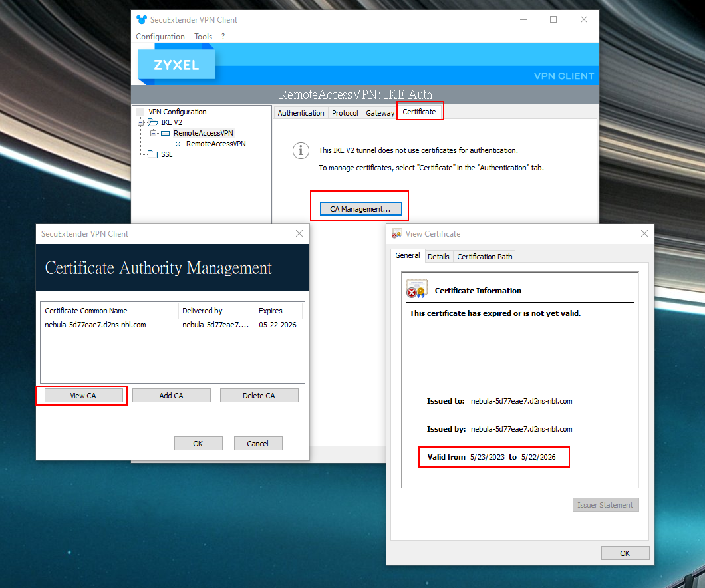Open the Tools menu
Image resolution: width=705 pixels, height=588 pixels.
coord(203,37)
